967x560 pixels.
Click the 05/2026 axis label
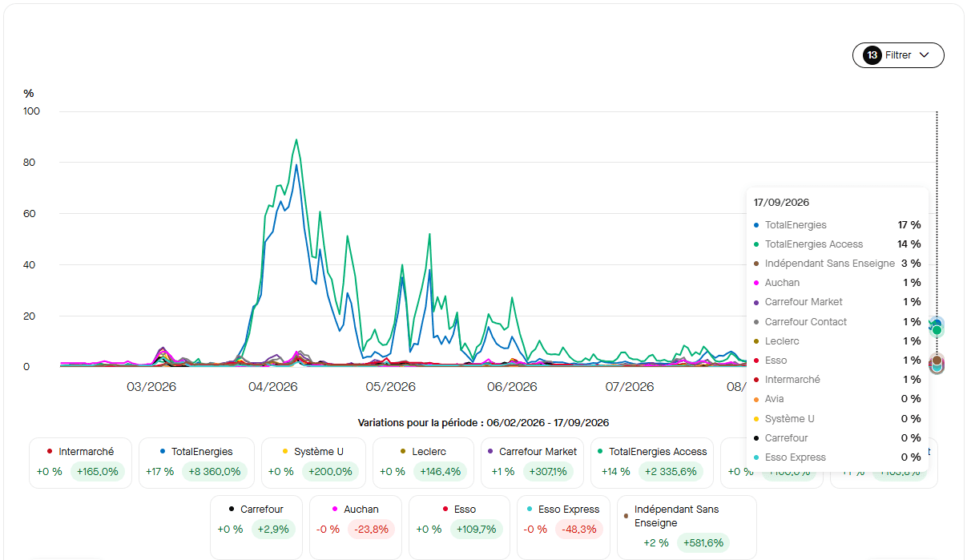point(391,387)
